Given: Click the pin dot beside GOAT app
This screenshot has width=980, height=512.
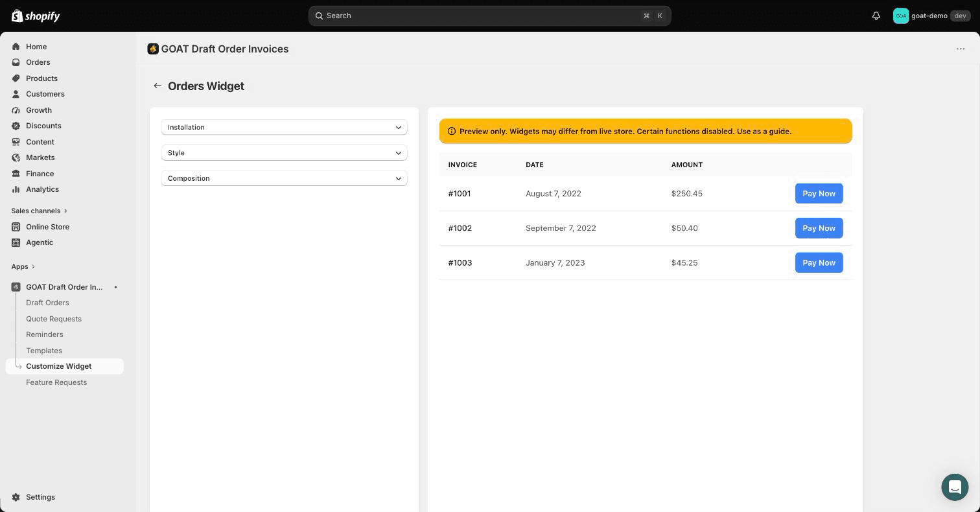Looking at the screenshot, I should click(115, 287).
